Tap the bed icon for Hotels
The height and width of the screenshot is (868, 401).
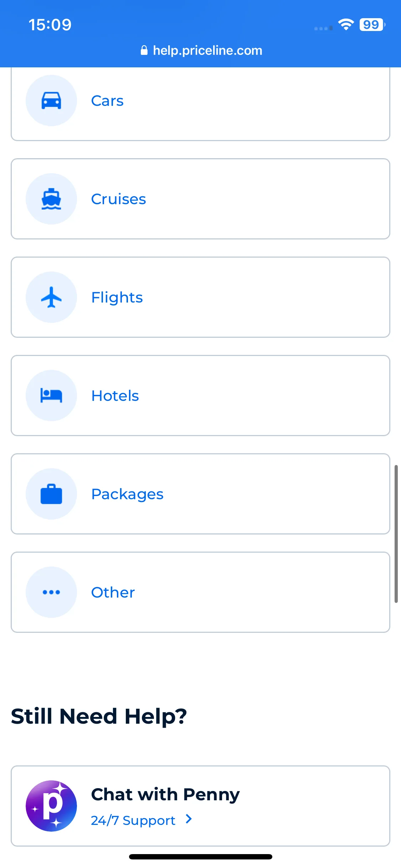pyautogui.click(x=51, y=396)
